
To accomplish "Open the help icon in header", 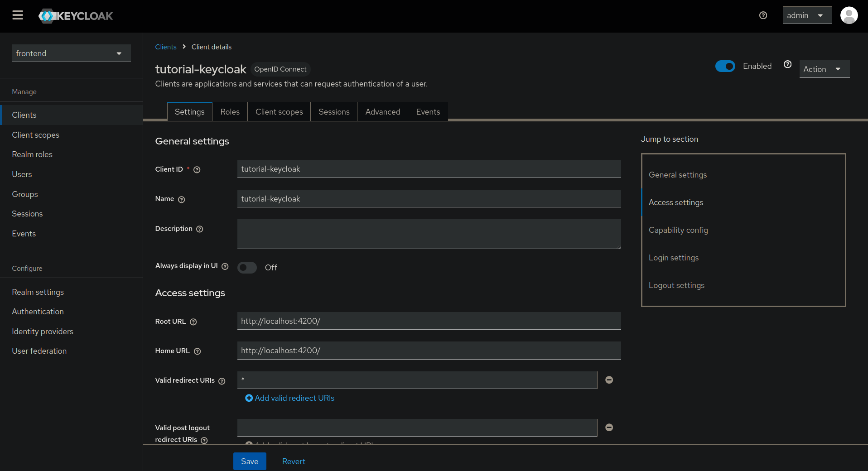I will click(763, 15).
